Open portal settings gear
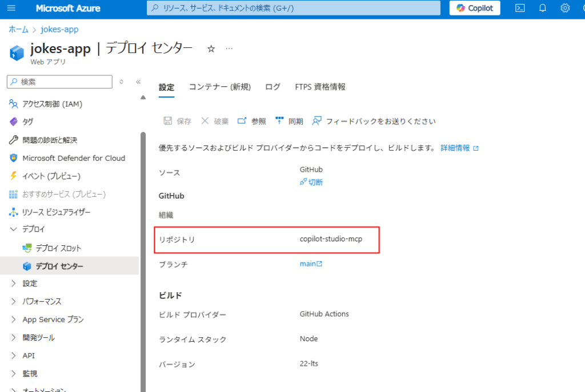 click(565, 8)
